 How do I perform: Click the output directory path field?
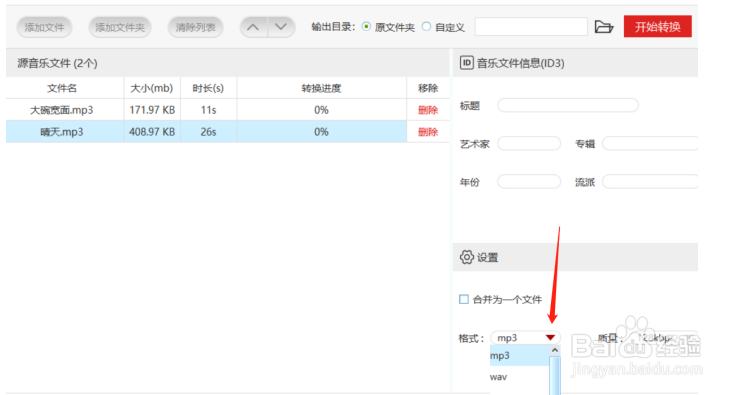(x=531, y=27)
